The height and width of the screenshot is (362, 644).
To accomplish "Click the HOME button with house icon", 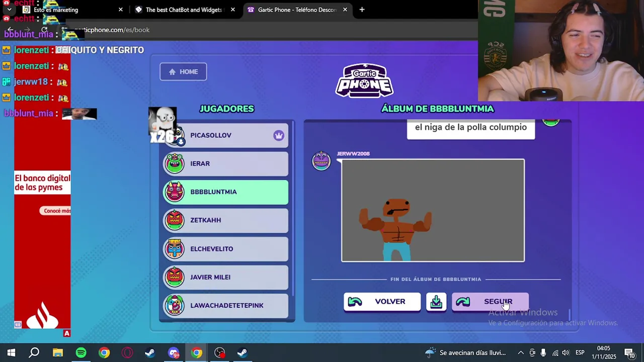I will [183, 71].
